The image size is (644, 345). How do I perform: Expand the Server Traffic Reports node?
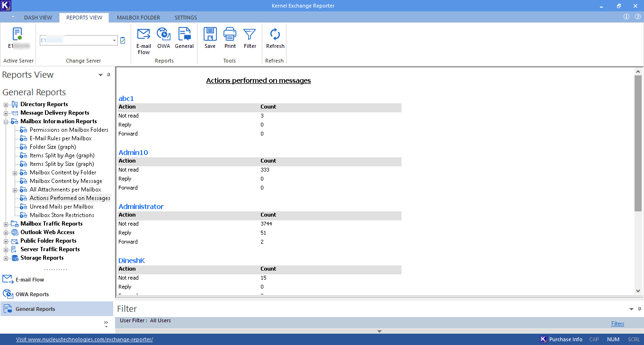pyautogui.click(x=6, y=249)
